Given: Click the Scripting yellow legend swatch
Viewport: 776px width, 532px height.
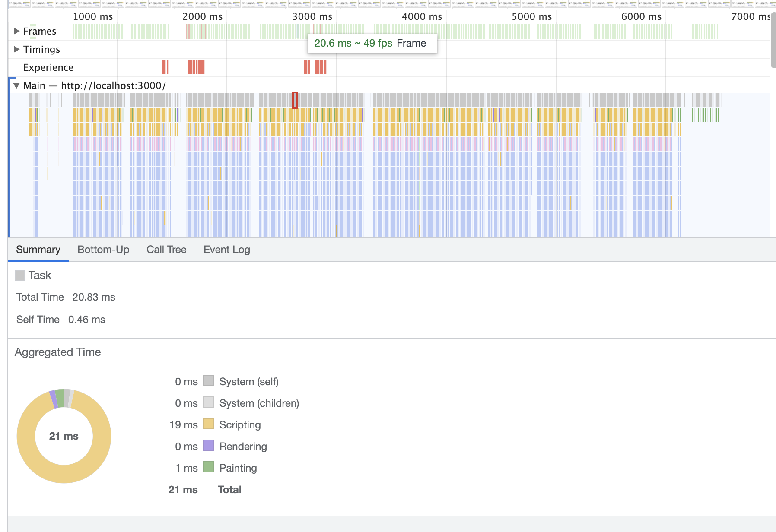Looking at the screenshot, I should click(x=209, y=424).
